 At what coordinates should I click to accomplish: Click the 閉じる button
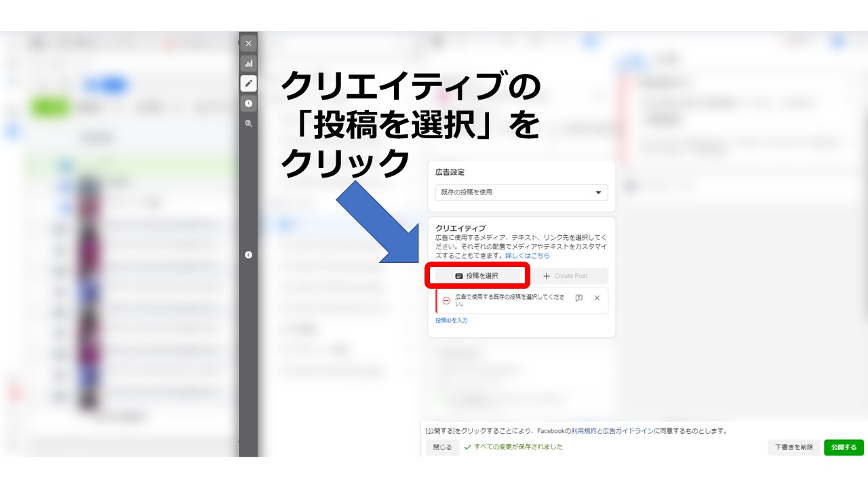[x=442, y=447]
